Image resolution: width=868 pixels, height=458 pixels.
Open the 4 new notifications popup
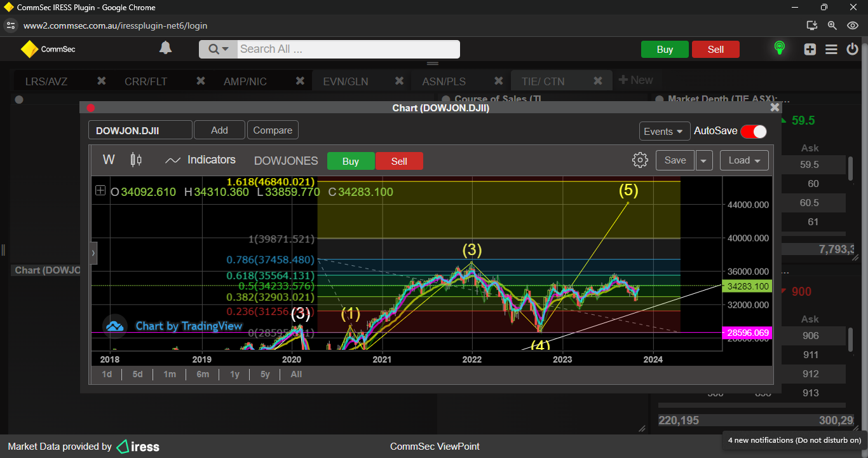794,440
